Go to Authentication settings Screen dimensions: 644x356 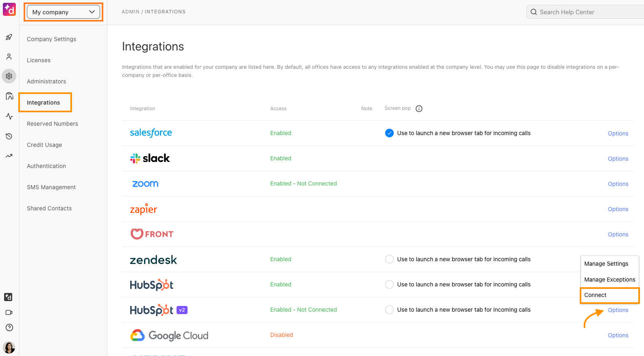46,166
